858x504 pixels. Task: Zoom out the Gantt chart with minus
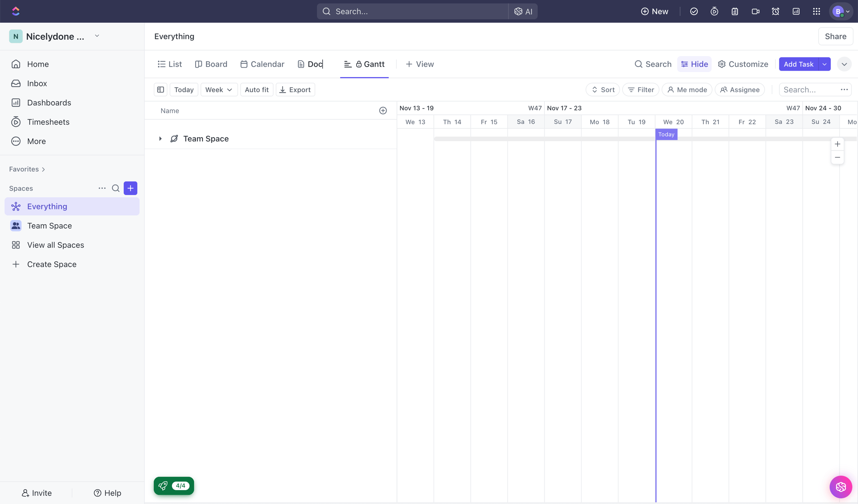(x=837, y=158)
